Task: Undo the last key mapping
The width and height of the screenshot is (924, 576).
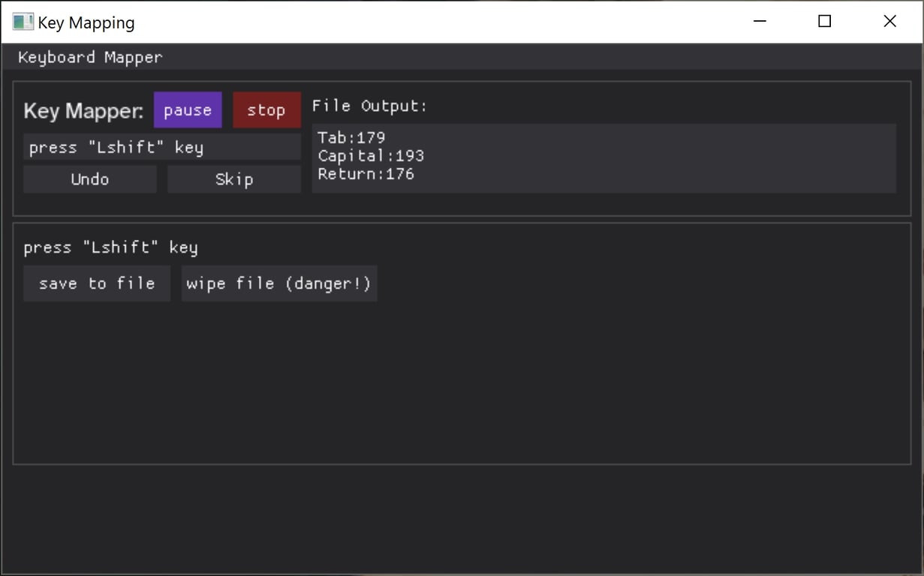Action: tap(89, 178)
